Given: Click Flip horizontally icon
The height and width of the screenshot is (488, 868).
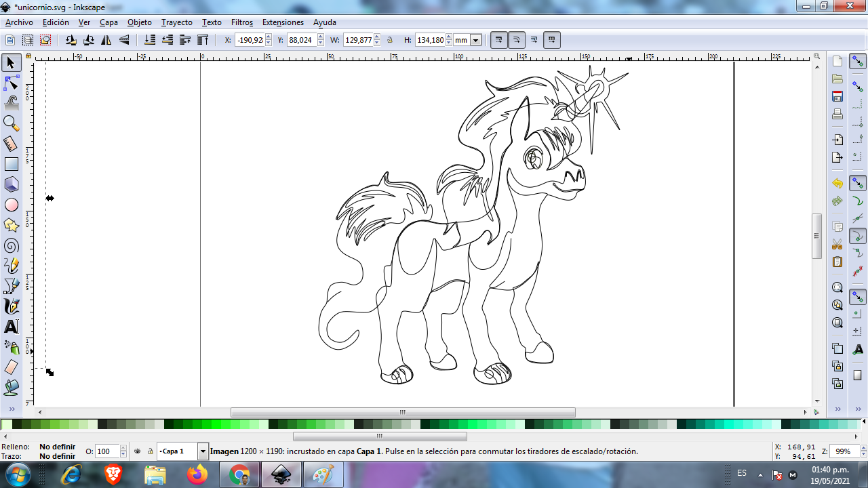Looking at the screenshot, I should [106, 40].
